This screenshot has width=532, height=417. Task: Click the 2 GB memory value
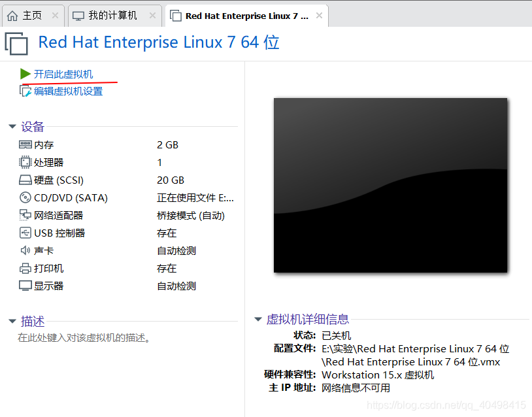(167, 145)
